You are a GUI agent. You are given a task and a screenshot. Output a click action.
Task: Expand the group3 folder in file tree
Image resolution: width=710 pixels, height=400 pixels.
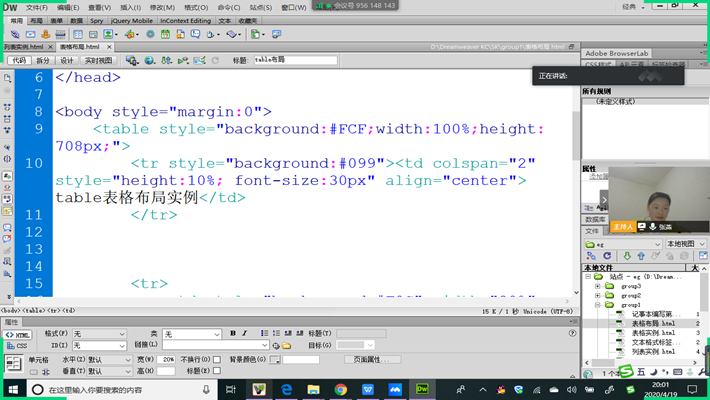[598, 286]
